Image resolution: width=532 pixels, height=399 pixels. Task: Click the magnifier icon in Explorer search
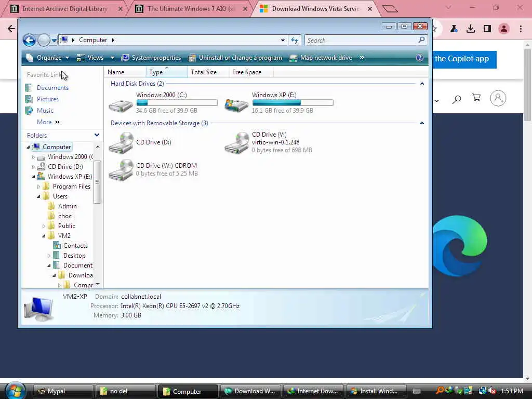tap(421, 40)
